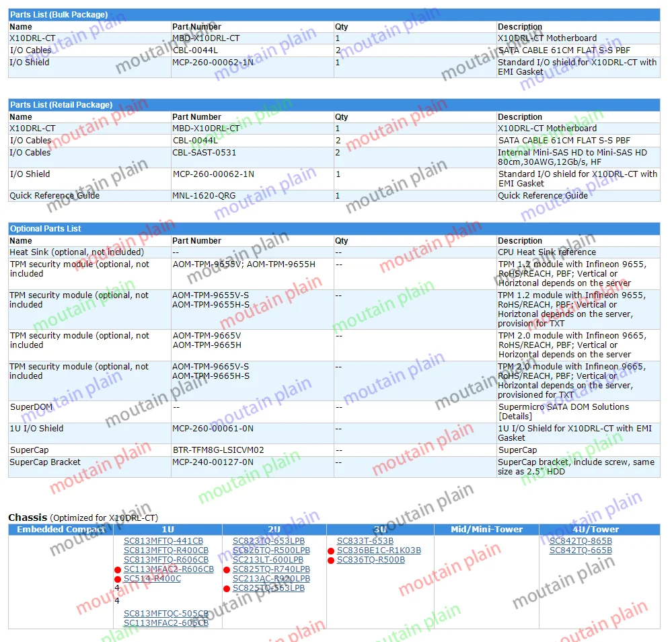Click the 'AOM-TPM-9655V-S' part number
This screenshot has width=672, height=642.
pyautogui.click(x=211, y=295)
